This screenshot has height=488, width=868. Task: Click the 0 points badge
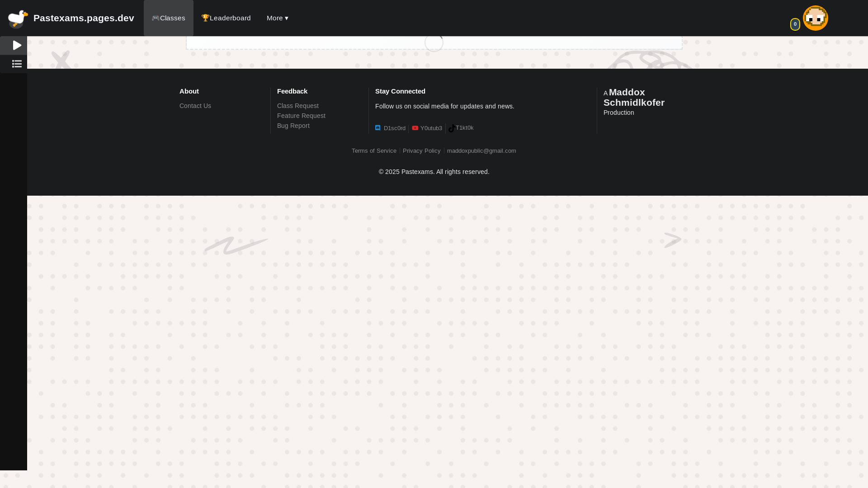[795, 24]
